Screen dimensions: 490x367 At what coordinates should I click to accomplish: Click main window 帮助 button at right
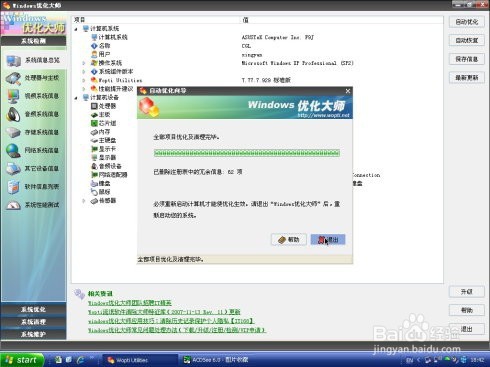pos(467,311)
